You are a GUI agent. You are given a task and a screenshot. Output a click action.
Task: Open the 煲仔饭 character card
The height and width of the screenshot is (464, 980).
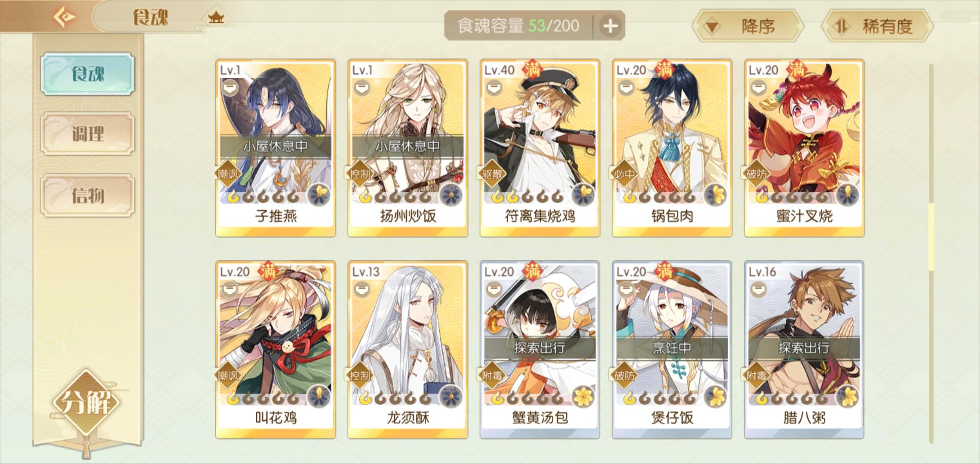pyautogui.click(x=672, y=350)
